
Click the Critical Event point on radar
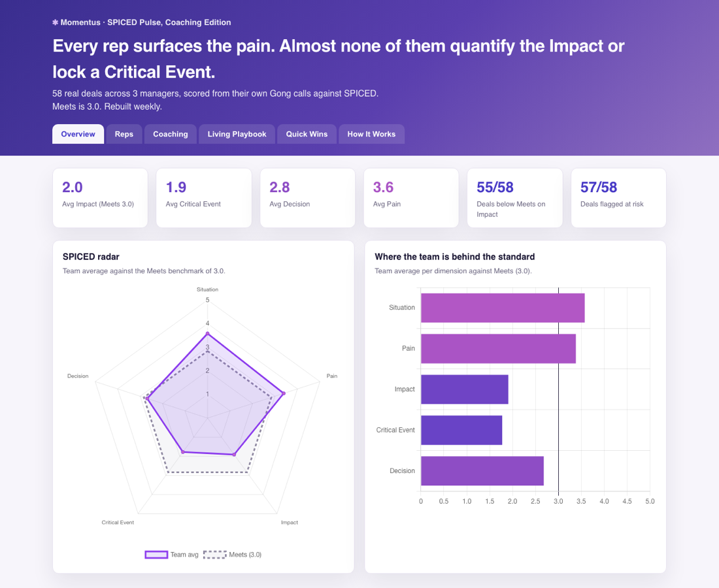(x=183, y=452)
